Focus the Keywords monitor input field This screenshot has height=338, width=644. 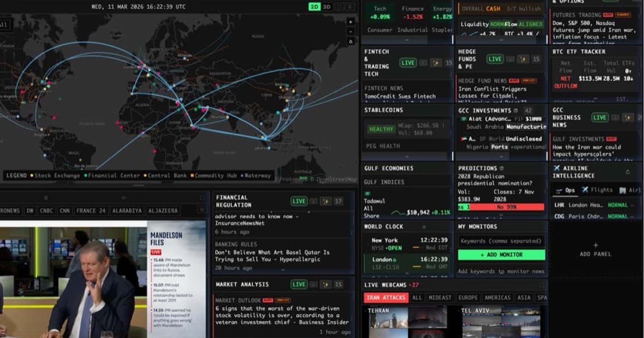tap(501, 241)
